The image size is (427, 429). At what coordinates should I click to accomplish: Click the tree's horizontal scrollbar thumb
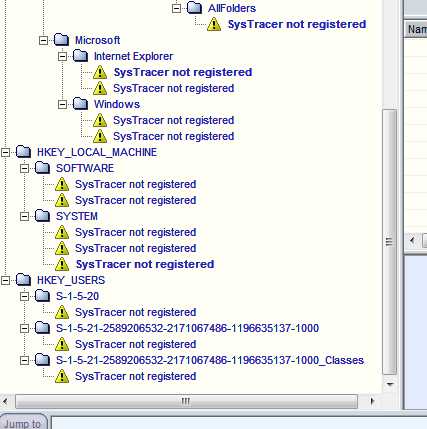186,401
